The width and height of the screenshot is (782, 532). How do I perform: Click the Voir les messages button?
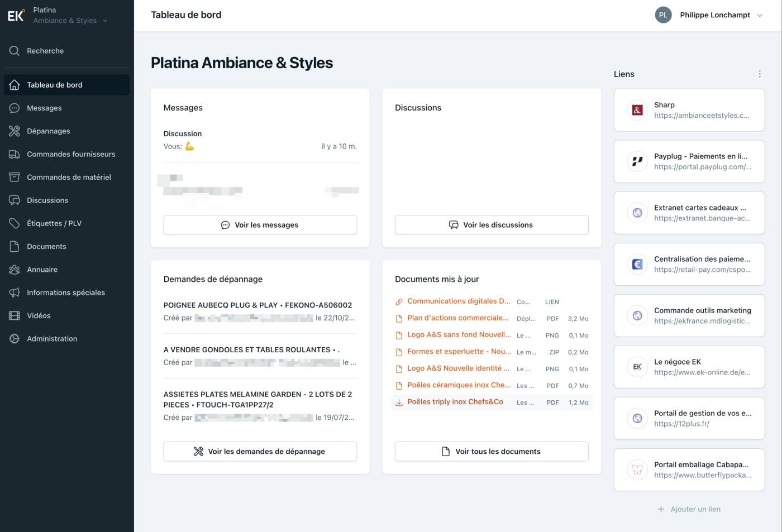tap(260, 225)
